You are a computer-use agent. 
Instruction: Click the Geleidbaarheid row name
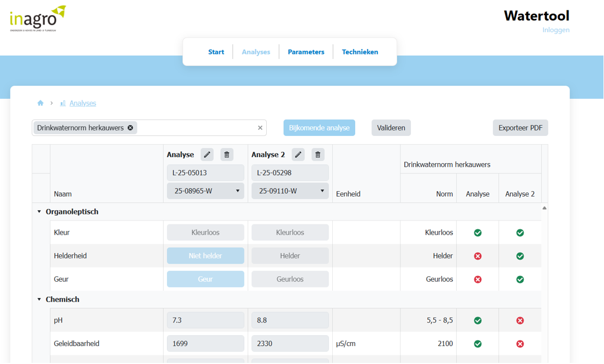click(x=76, y=343)
